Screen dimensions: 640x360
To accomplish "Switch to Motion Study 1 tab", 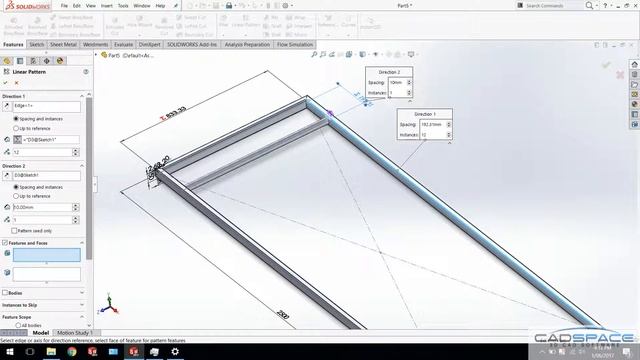I will click(x=74, y=333).
